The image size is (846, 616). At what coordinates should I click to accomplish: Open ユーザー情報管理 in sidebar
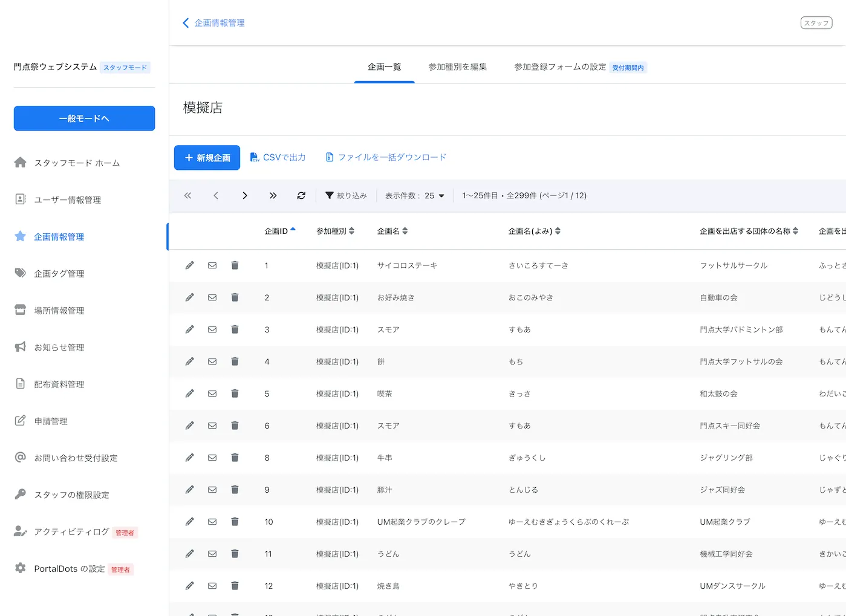click(84, 199)
